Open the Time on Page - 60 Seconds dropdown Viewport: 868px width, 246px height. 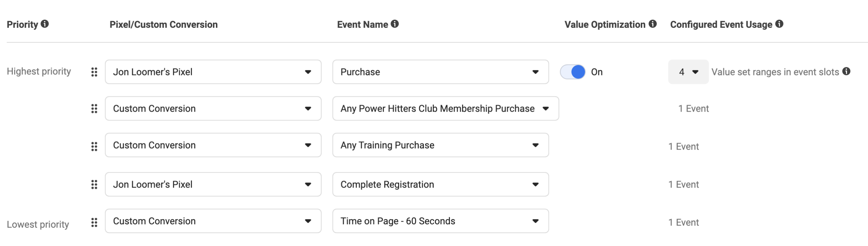pyautogui.click(x=440, y=221)
